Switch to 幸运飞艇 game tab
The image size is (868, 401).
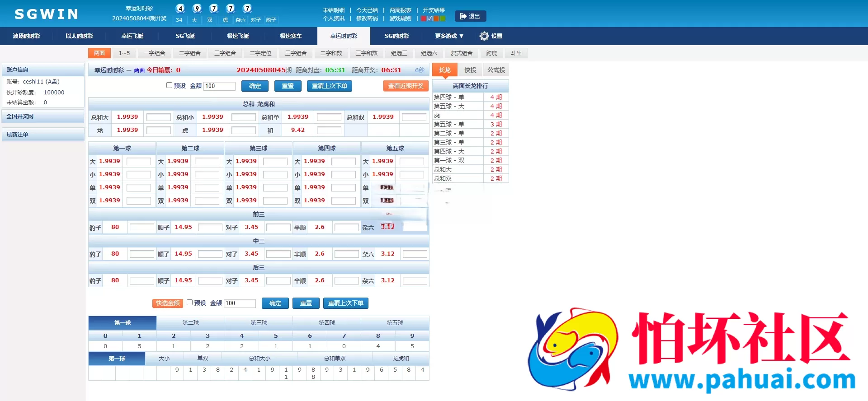pos(132,36)
